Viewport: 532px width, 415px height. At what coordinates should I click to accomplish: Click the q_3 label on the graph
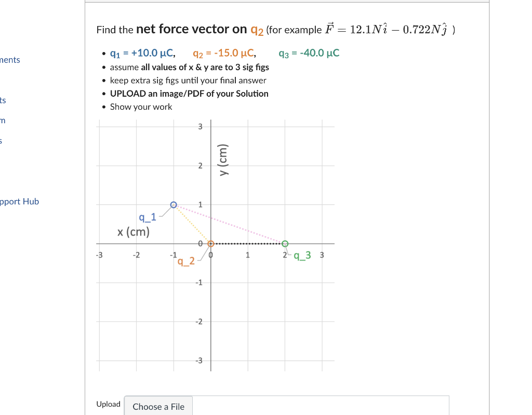click(301, 255)
